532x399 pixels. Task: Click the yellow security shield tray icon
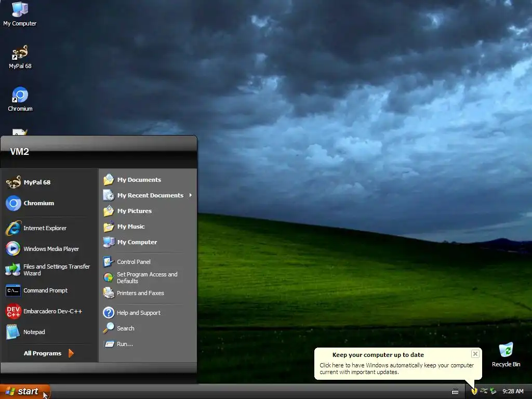tap(474, 391)
